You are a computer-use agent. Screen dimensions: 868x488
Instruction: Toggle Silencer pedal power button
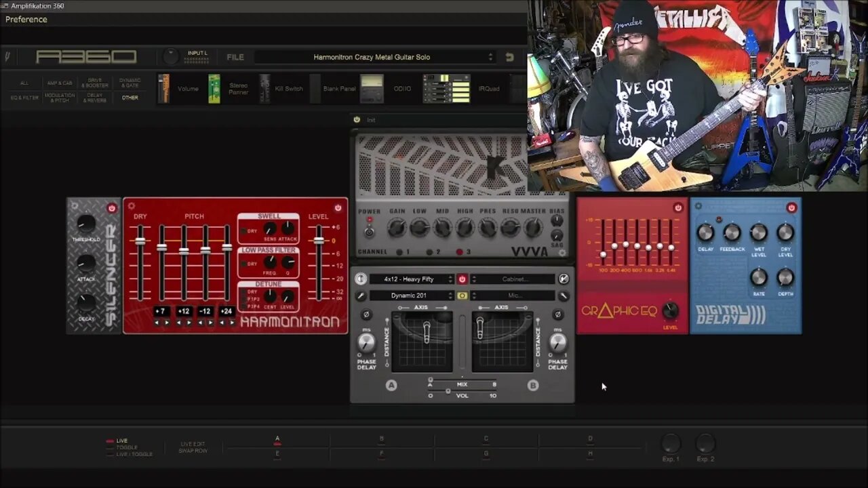pyautogui.click(x=112, y=208)
